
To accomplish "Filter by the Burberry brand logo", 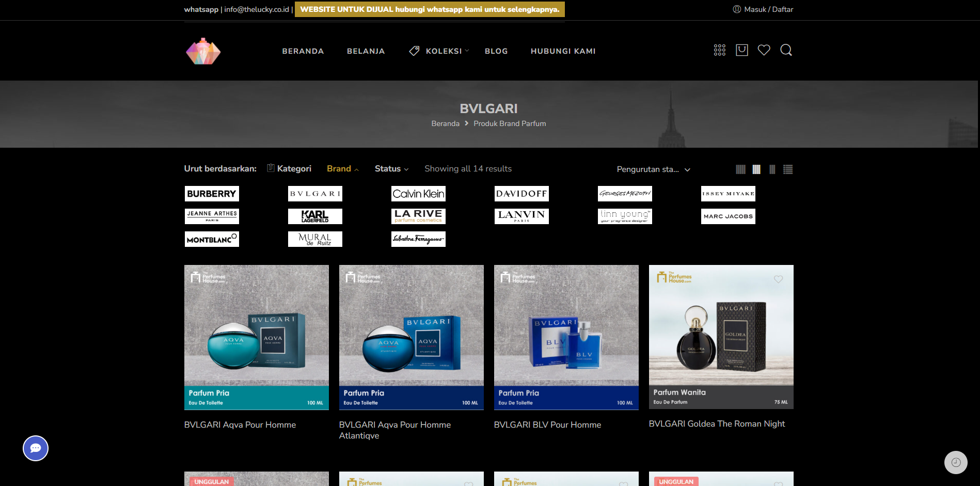I will coord(212,194).
